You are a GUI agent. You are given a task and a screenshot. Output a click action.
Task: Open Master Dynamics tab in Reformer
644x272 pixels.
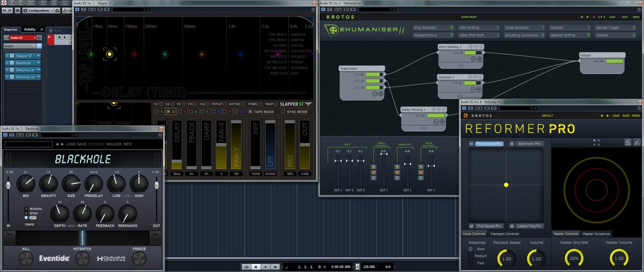click(596, 234)
